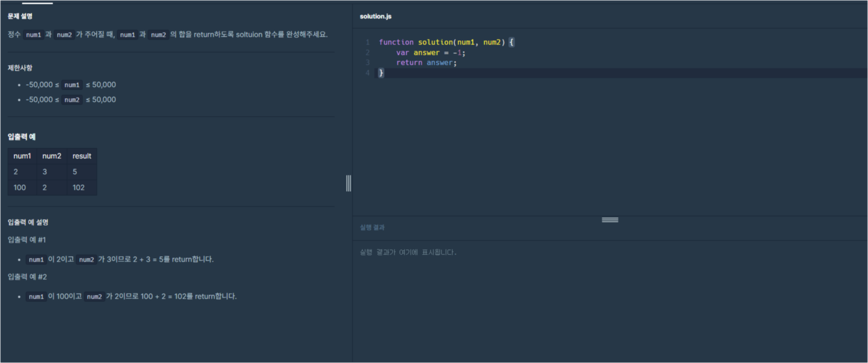Image resolution: width=868 pixels, height=363 pixels.
Task: Click the 입출력 예 설명 heading
Action: coord(28,222)
